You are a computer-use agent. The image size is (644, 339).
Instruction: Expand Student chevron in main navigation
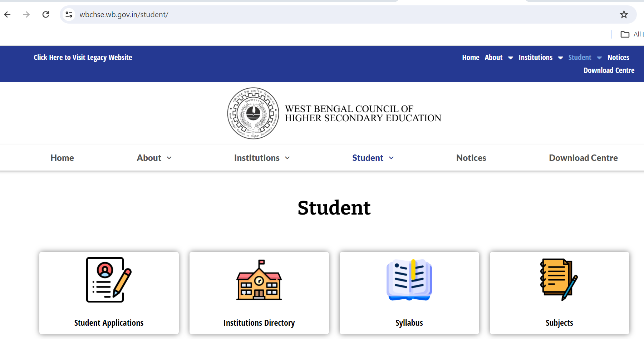click(x=391, y=158)
